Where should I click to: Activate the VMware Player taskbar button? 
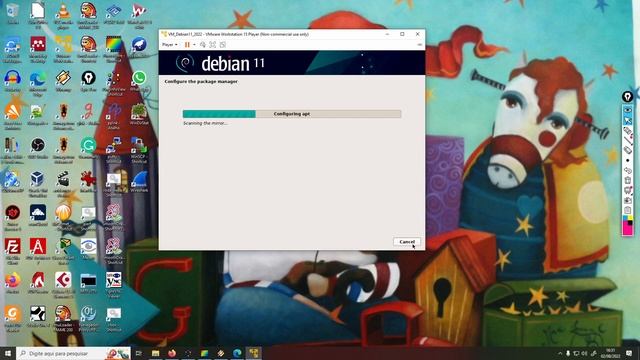coord(253,353)
